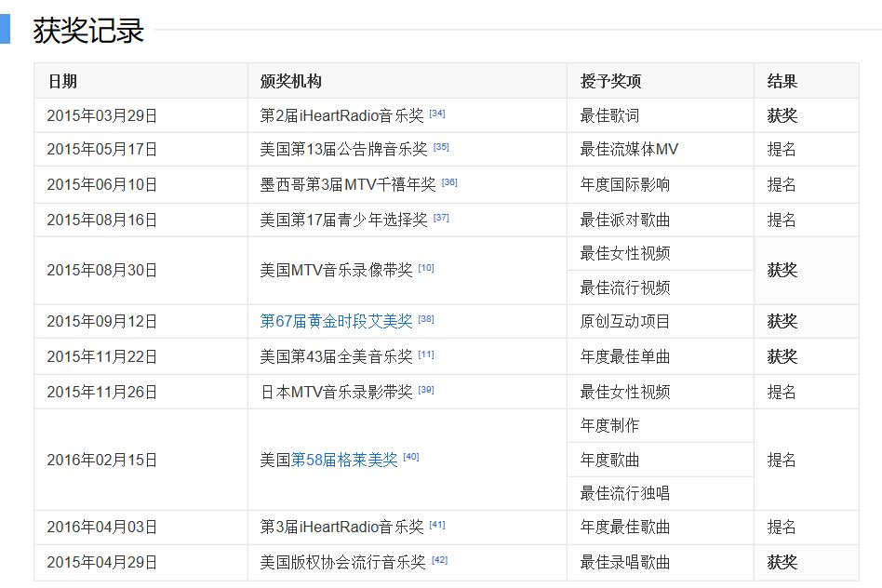The height and width of the screenshot is (588, 882).
Task: Select the text 美国第43届全美音乐奖
Action: (x=336, y=356)
